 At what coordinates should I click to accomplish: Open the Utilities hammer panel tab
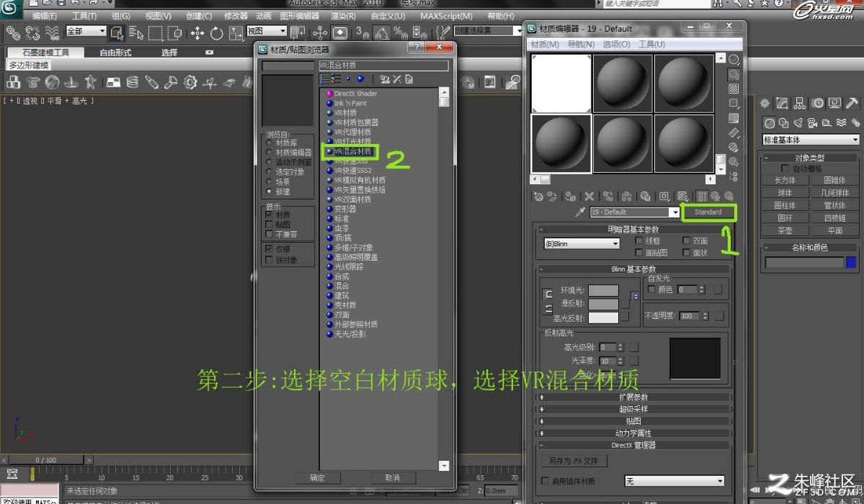852,103
